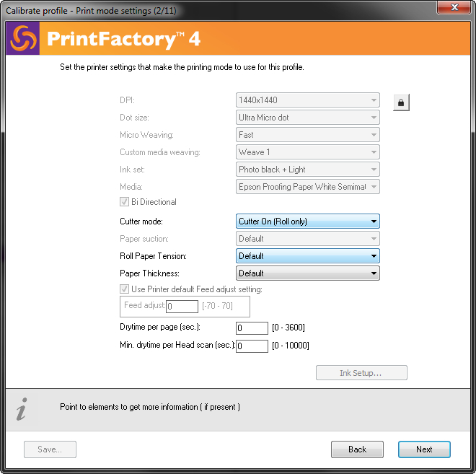Click the information "i" icon
Viewport: 476px width, 474px height.
[x=22, y=409]
